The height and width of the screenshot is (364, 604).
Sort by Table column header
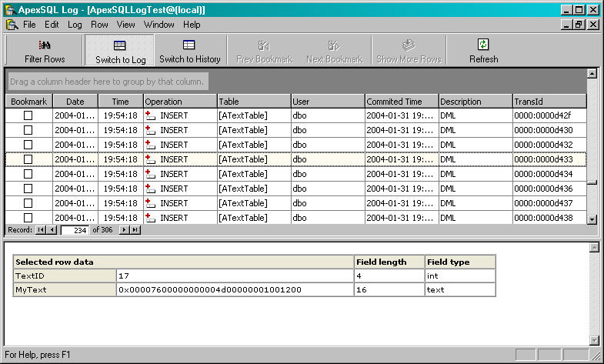coord(254,102)
